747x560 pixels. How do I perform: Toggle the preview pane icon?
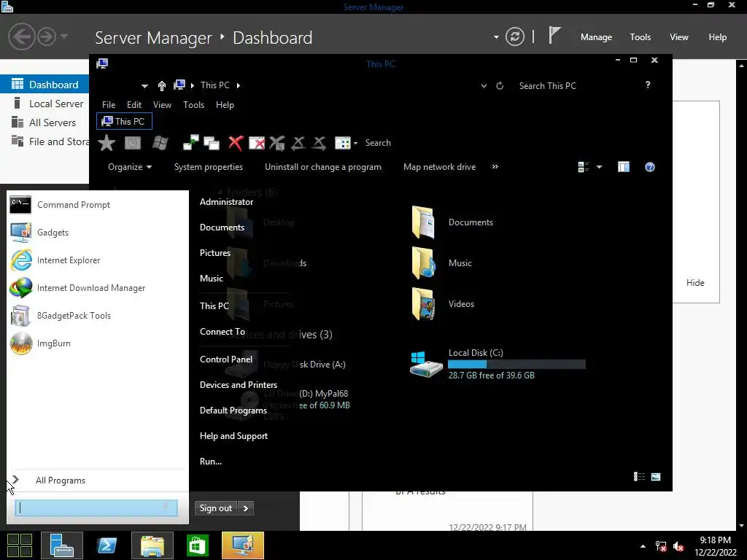pyautogui.click(x=624, y=167)
